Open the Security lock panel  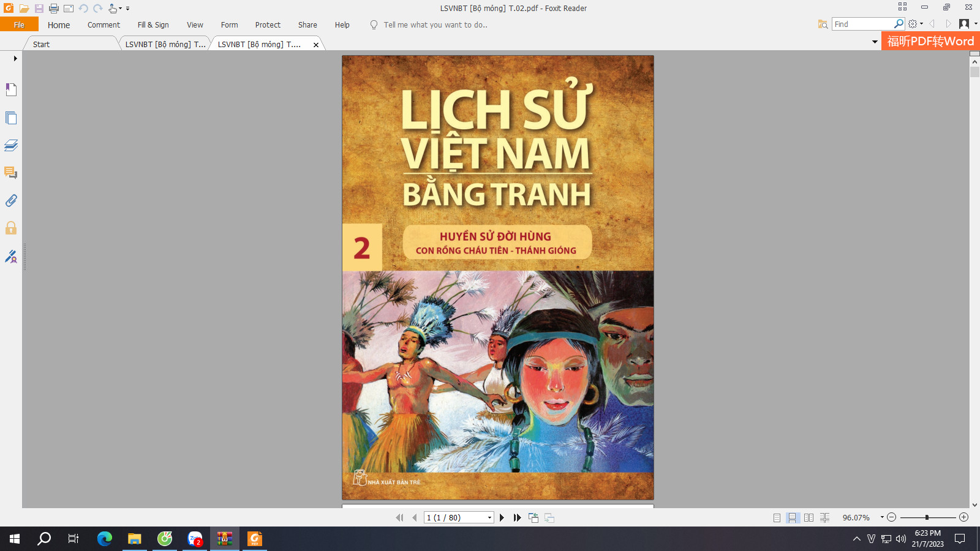click(11, 228)
